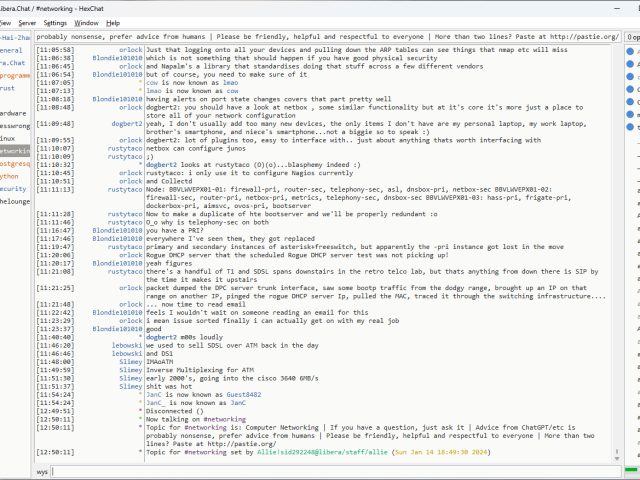This screenshot has width=640, height=480.
Task: Select the security channel in the sidebar
Action: (13, 188)
